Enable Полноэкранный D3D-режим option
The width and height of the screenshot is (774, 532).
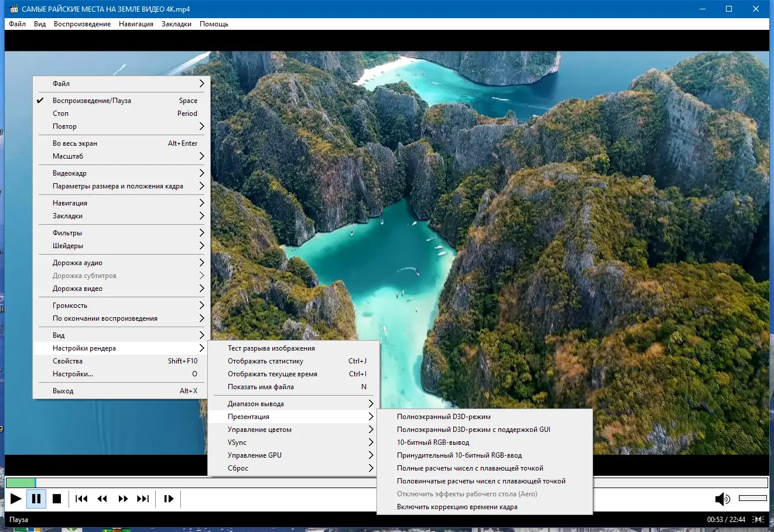[x=443, y=417]
